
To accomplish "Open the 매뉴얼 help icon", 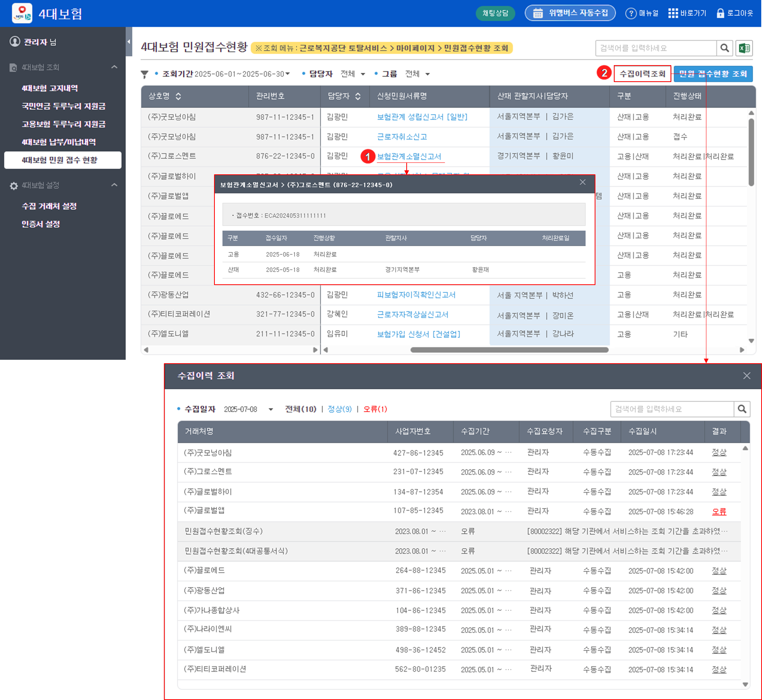I will pyautogui.click(x=631, y=13).
